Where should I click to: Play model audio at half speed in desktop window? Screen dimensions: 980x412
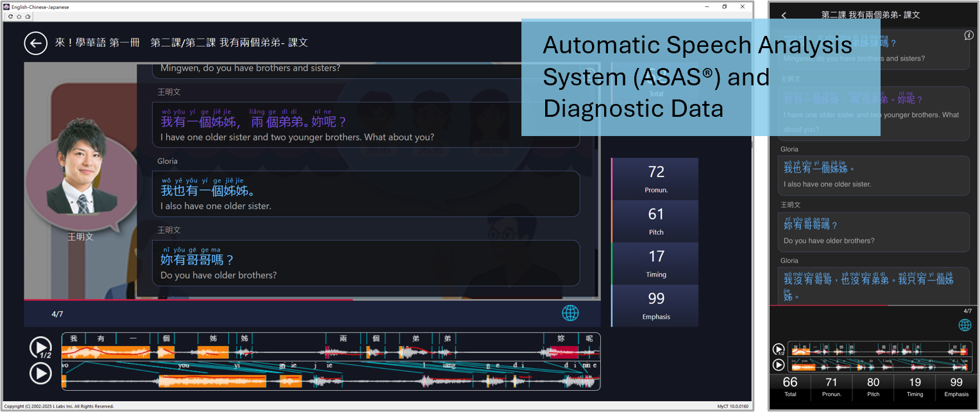(x=40, y=348)
